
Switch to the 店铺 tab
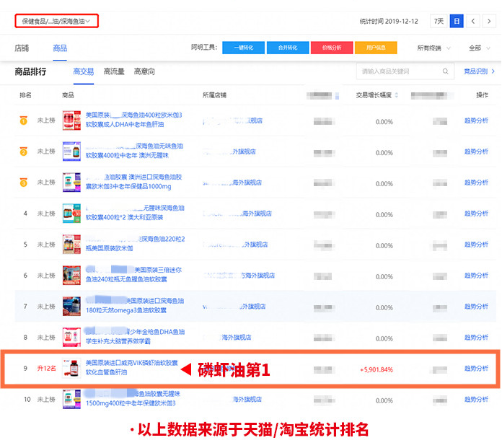point(22,48)
